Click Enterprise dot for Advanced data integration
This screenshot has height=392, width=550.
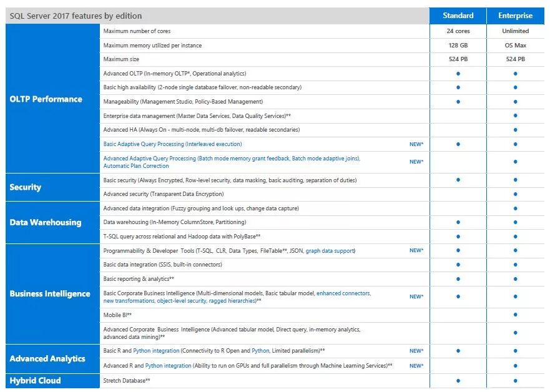[515, 208]
